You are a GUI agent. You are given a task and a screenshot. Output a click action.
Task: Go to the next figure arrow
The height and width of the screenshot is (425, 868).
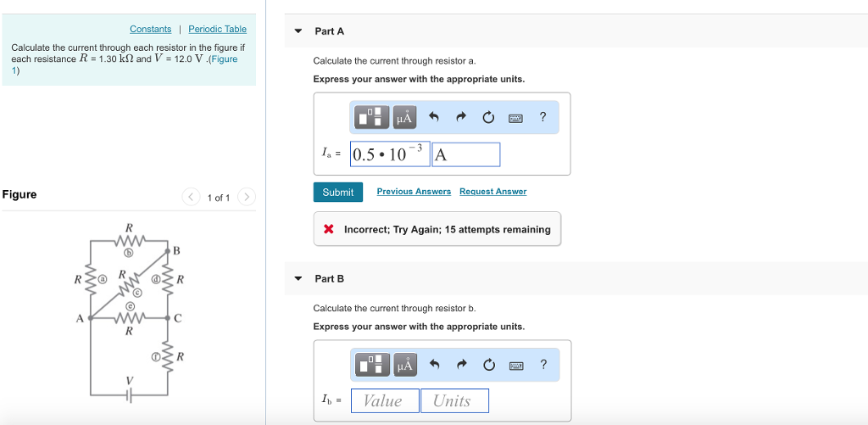click(x=246, y=198)
